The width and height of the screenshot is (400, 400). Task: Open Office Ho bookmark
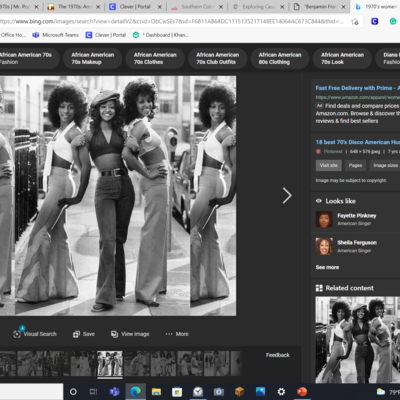point(13,35)
